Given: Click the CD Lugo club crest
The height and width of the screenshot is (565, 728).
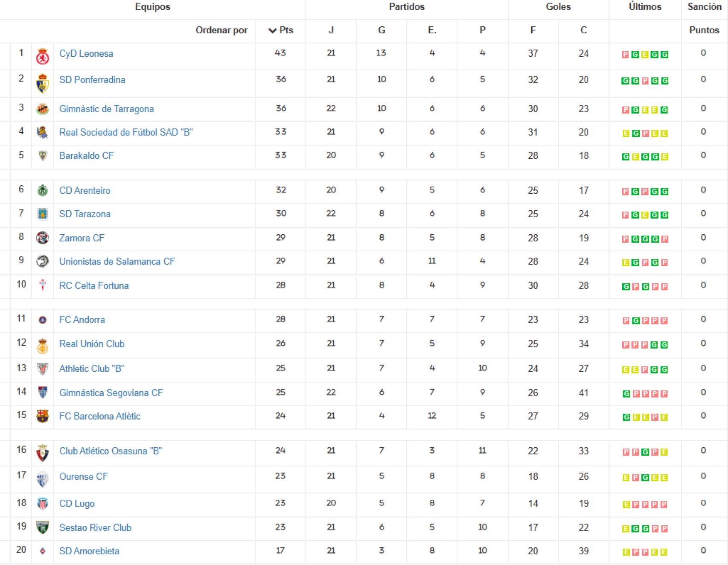Looking at the screenshot, I should click(x=43, y=504).
